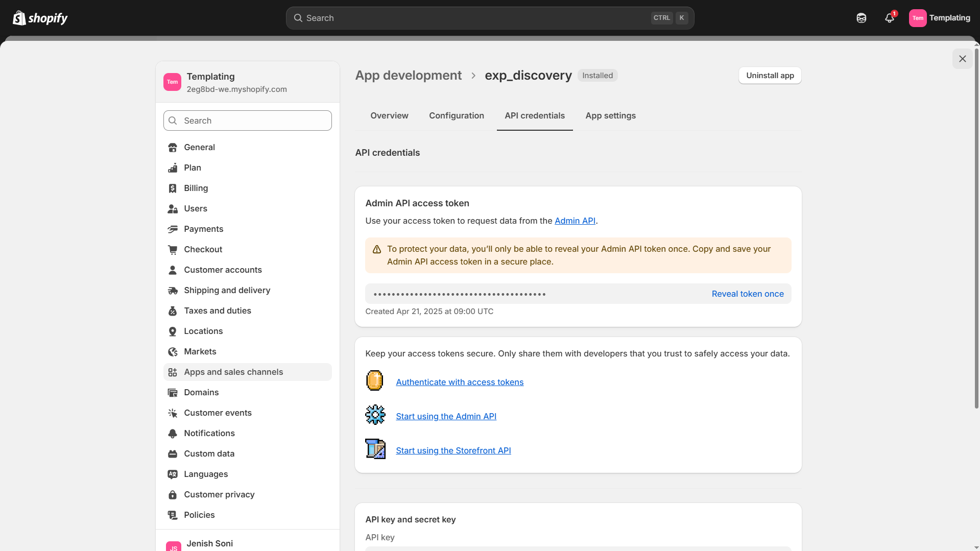The image size is (980, 551).
Task: Click the coin icon beside Authenticate link
Action: (x=375, y=381)
